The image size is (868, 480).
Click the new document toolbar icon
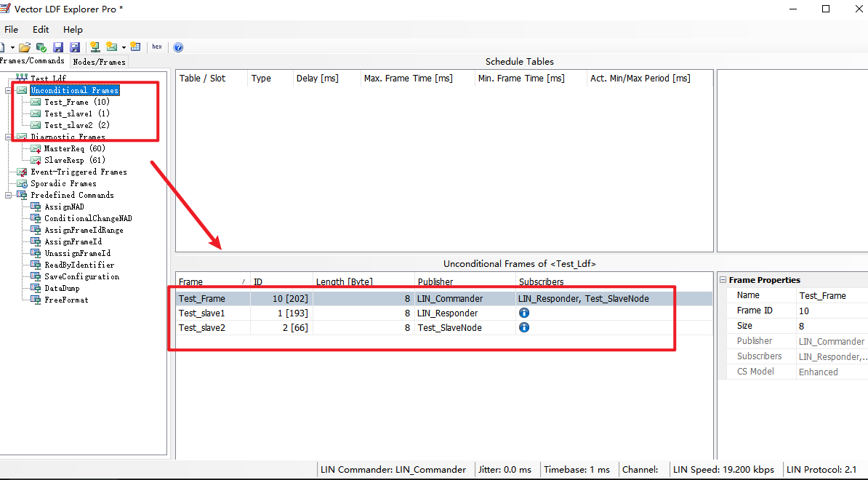pos(2,47)
